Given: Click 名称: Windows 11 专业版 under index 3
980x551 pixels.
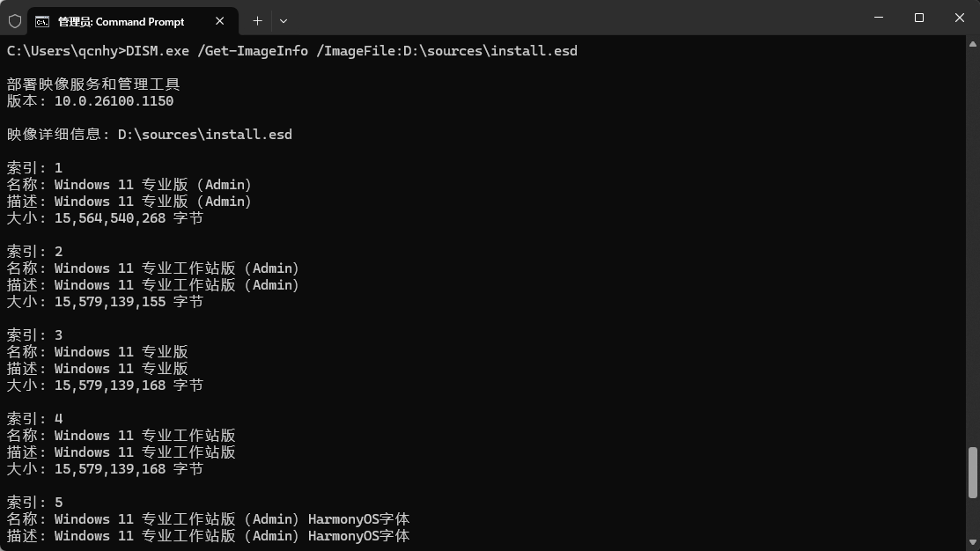Looking at the screenshot, I should 98,352.
